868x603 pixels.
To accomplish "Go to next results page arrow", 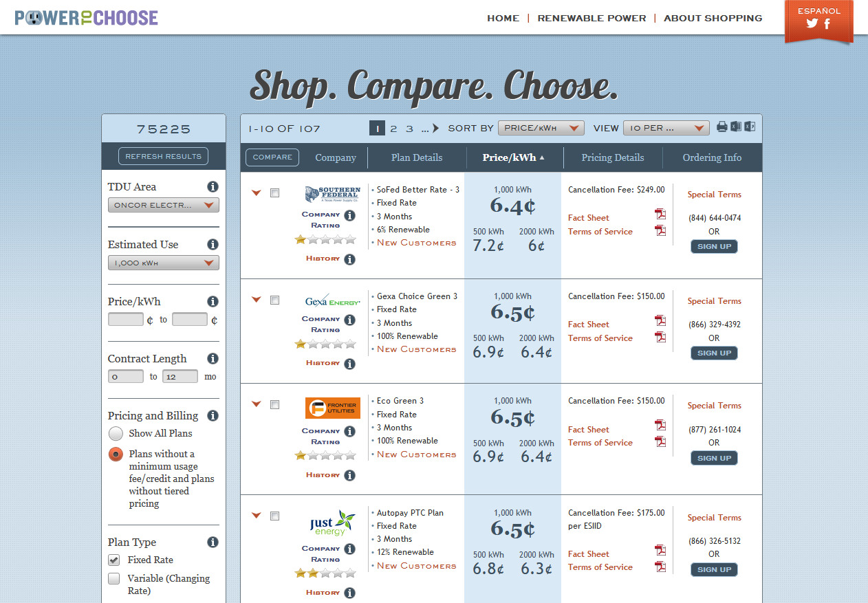I will [435, 128].
